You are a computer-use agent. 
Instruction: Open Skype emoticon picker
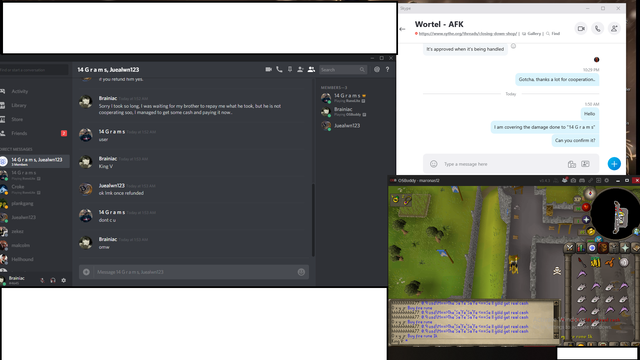click(433, 164)
